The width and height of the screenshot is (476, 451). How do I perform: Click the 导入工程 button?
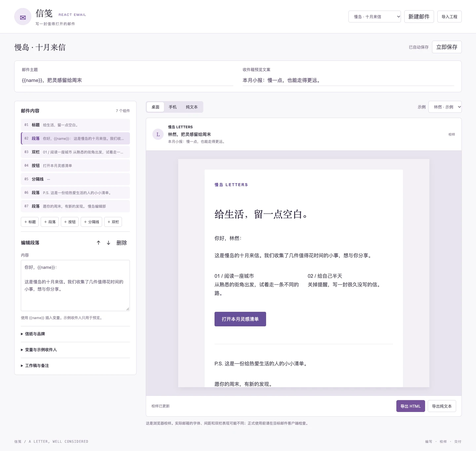[x=449, y=17]
